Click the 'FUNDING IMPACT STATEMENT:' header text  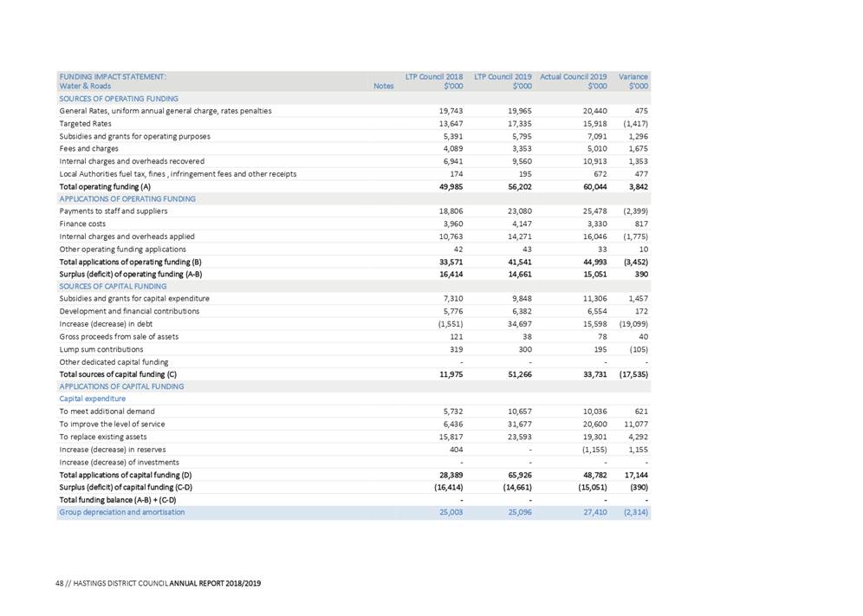pyautogui.click(x=113, y=77)
